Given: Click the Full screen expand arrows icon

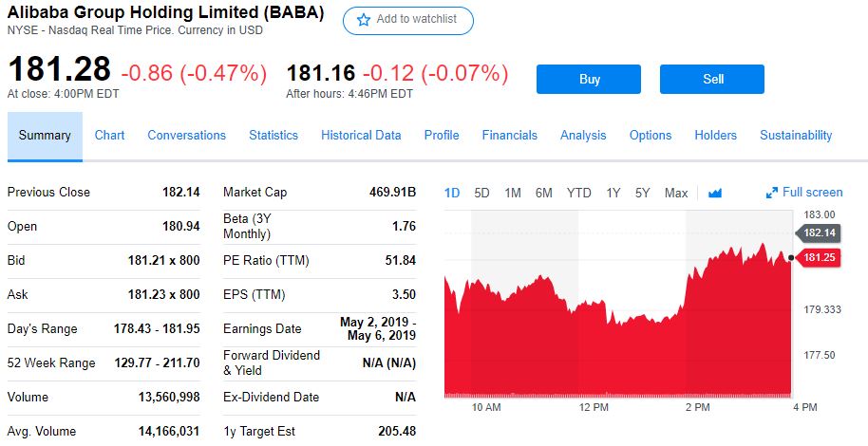Looking at the screenshot, I should click(771, 193).
